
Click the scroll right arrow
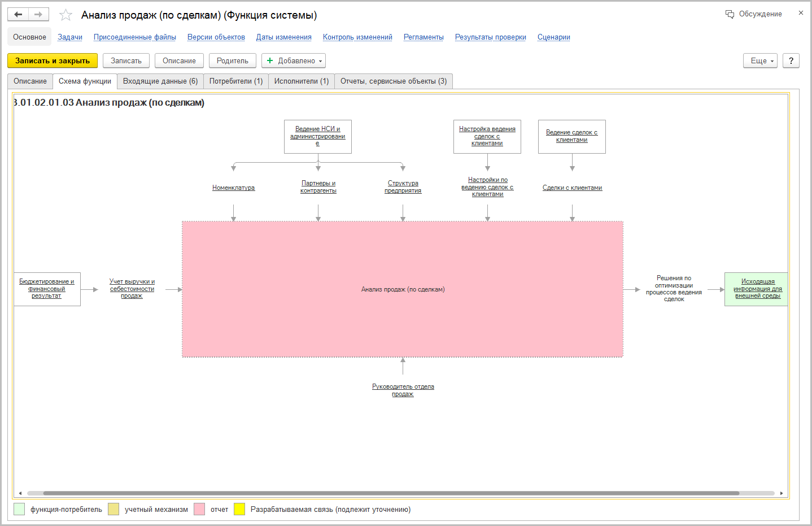(x=782, y=493)
